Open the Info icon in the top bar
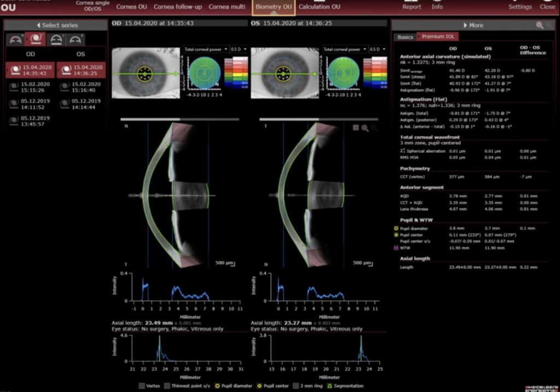The height and width of the screenshot is (392, 560). pos(437,6)
